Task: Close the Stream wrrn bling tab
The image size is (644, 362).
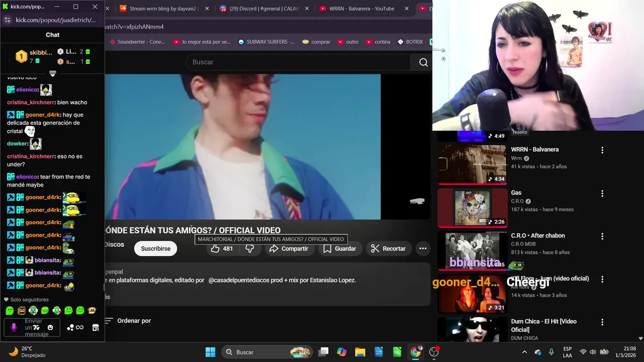Action: [207, 9]
